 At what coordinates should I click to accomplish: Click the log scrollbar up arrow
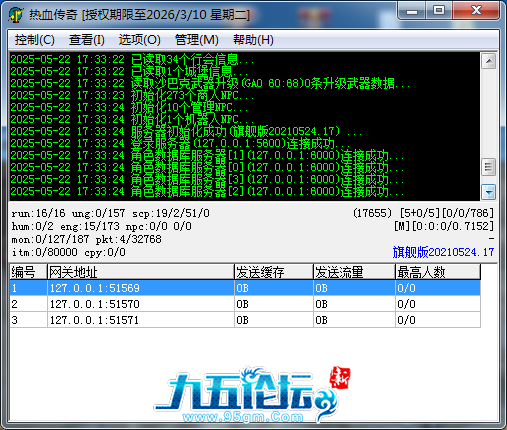[x=489, y=61]
